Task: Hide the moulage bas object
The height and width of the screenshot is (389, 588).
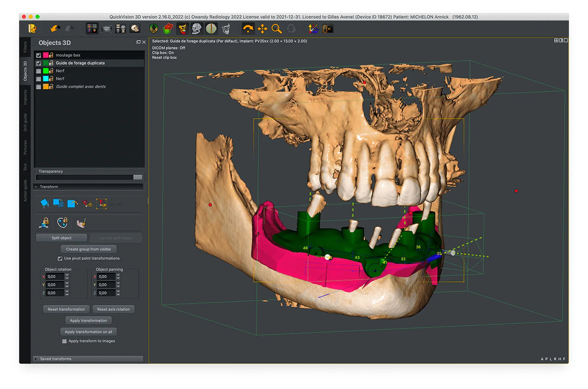Action: [39, 55]
